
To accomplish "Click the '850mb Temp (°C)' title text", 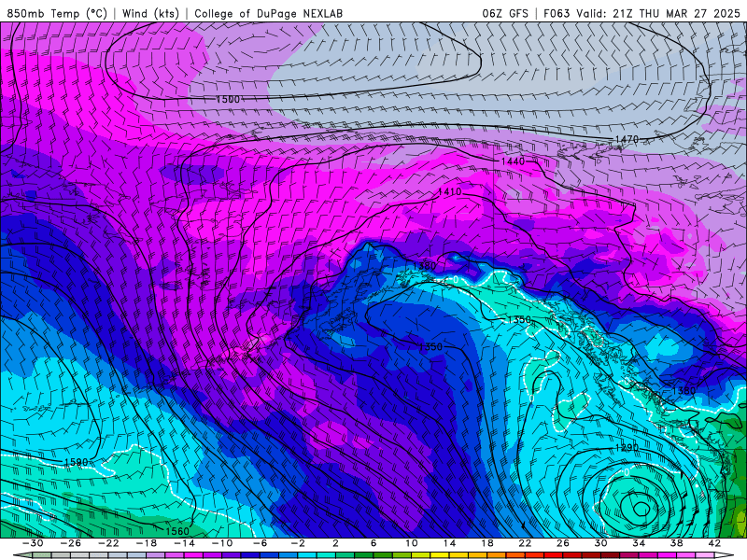I will pos(57,13).
